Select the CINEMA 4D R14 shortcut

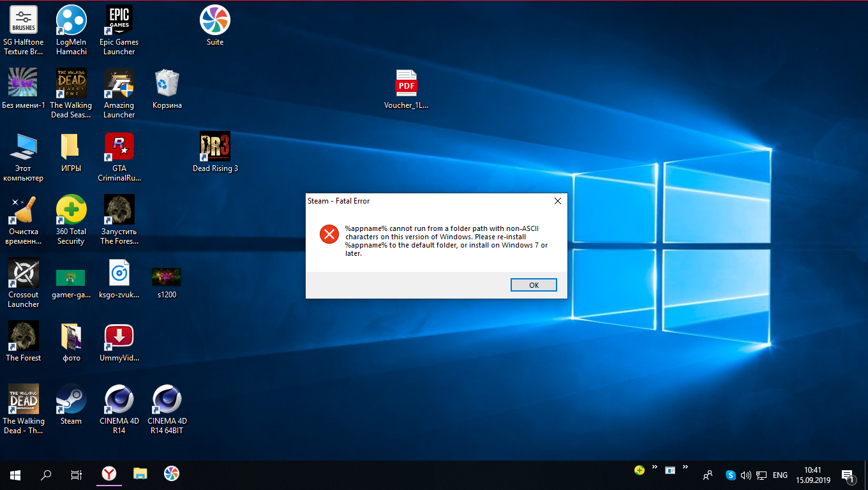point(119,409)
